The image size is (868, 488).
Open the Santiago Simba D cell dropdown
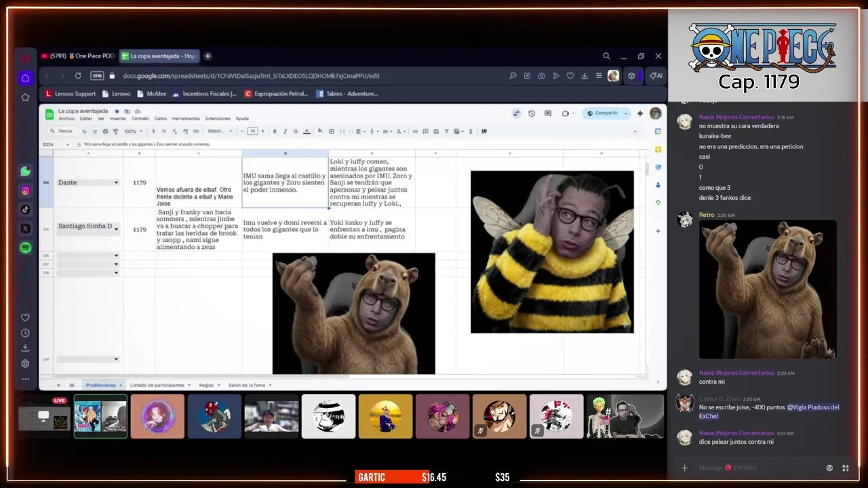116,229
